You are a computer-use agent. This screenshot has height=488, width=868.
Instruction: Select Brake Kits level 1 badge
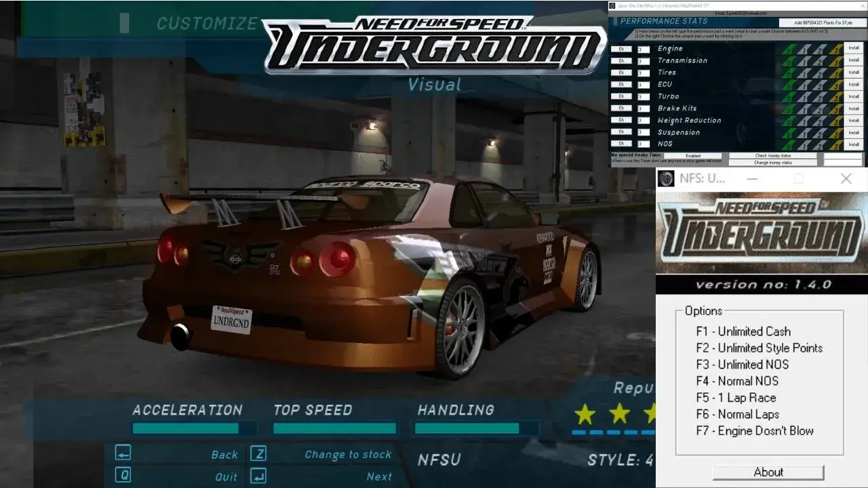tap(804, 108)
